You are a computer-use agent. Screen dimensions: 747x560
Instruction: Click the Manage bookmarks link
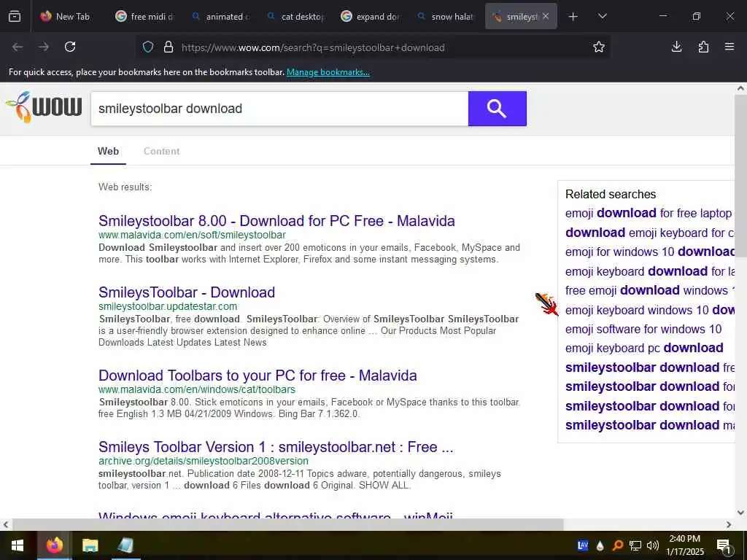[x=328, y=72]
